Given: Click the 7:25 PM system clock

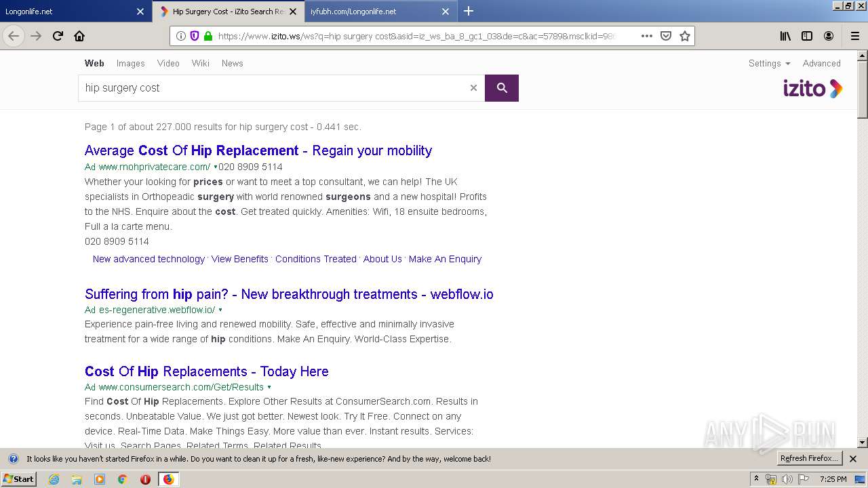Looking at the screenshot, I should click(x=833, y=479).
